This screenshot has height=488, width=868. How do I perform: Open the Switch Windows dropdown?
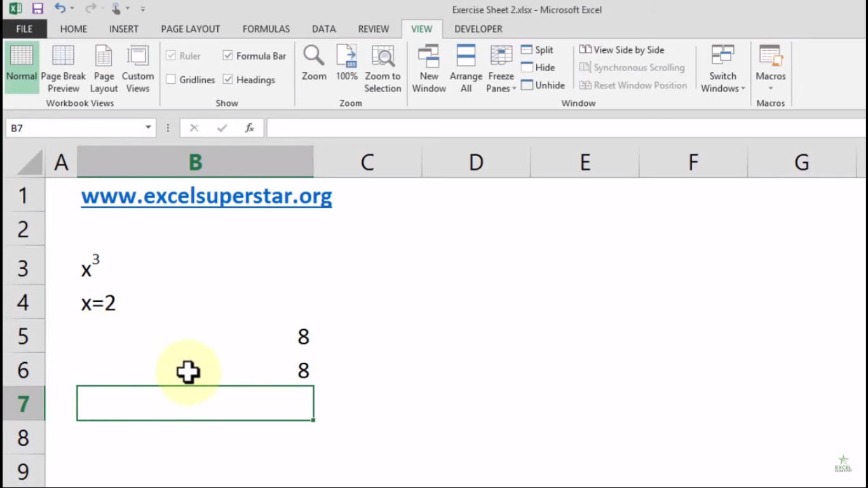click(723, 68)
